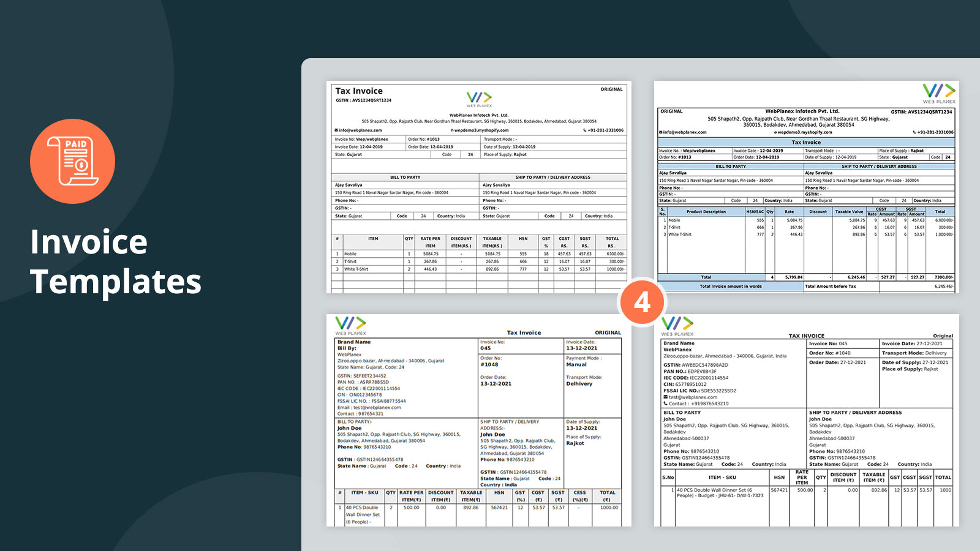Screen dimensions: 980x551
Task: Click the WebPlanex logo in top-left invoice template
Action: tap(479, 99)
